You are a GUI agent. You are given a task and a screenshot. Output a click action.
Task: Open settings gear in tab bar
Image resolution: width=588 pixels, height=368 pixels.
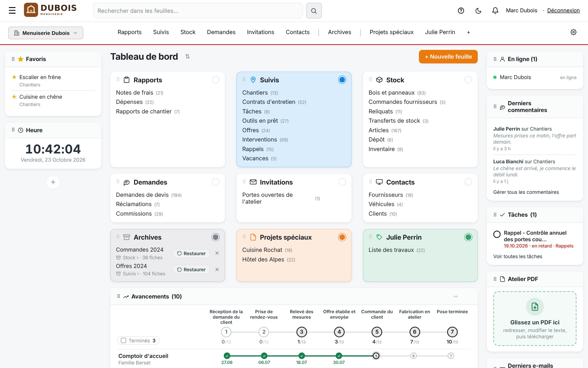[x=573, y=32]
